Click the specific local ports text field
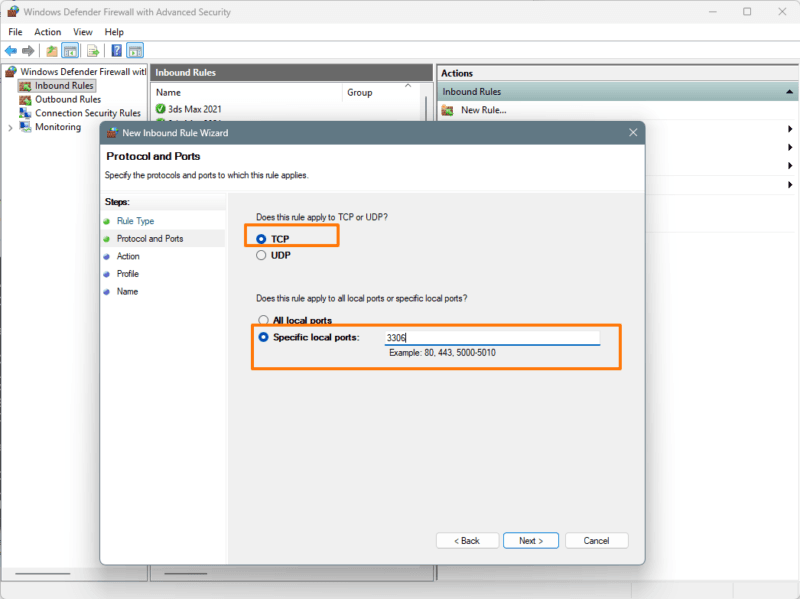The width and height of the screenshot is (800, 599). 492,337
